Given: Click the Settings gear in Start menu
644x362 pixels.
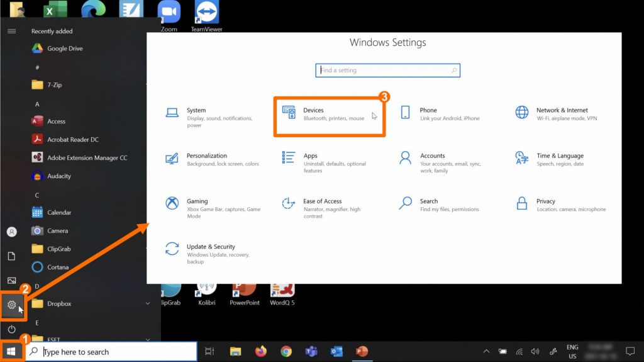Looking at the screenshot, I should pyautogui.click(x=11, y=305).
